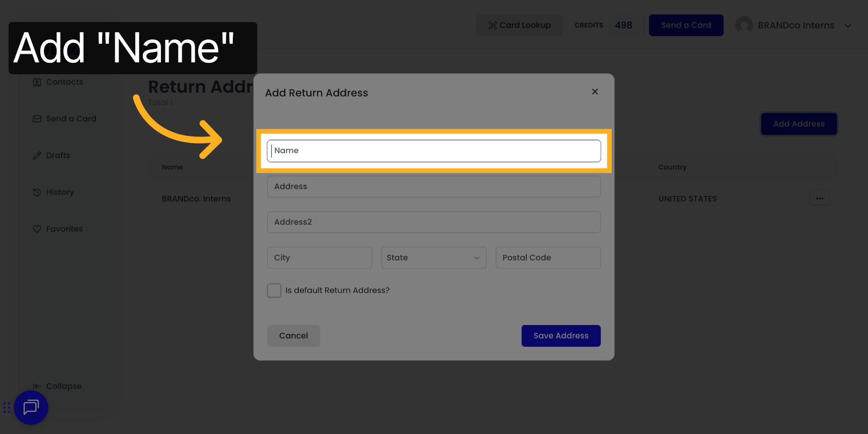Switch to the Favorites section
Viewport: 868px width, 434px height.
pyautogui.click(x=64, y=229)
